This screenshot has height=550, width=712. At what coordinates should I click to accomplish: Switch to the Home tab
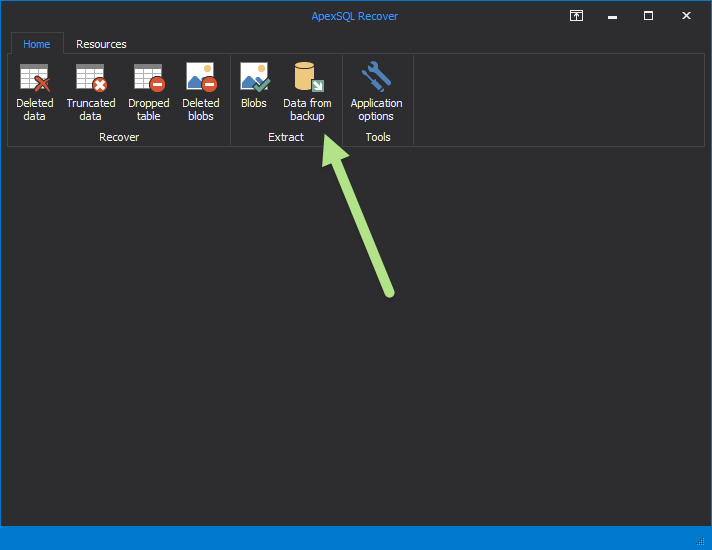click(x=37, y=44)
